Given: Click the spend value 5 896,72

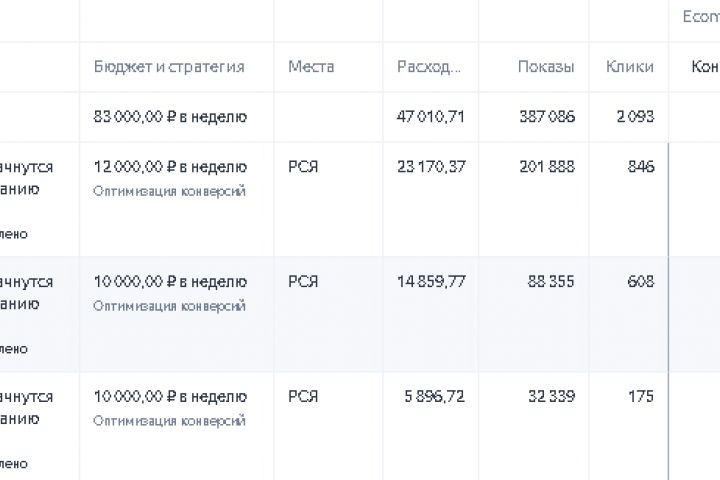Looking at the screenshot, I should pos(434,397).
